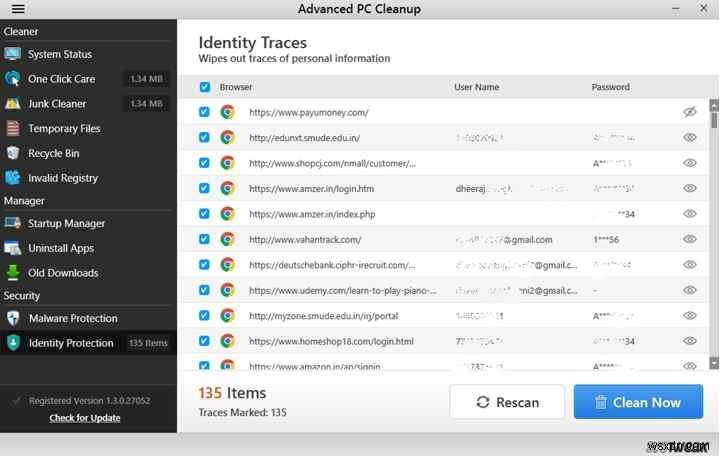Uncheck the vahantrack.com row checkbox
The height and width of the screenshot is (456, 721).
coord(205,239)
